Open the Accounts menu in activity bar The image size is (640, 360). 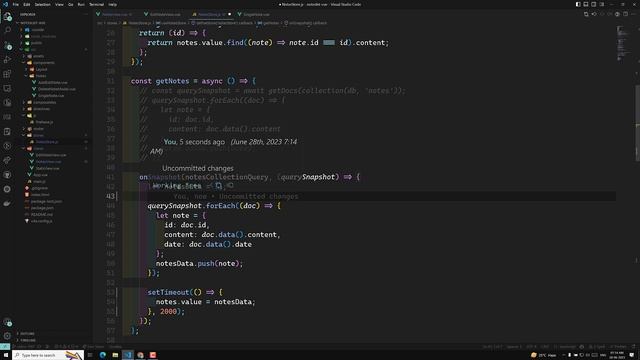(x=7, y=322)
